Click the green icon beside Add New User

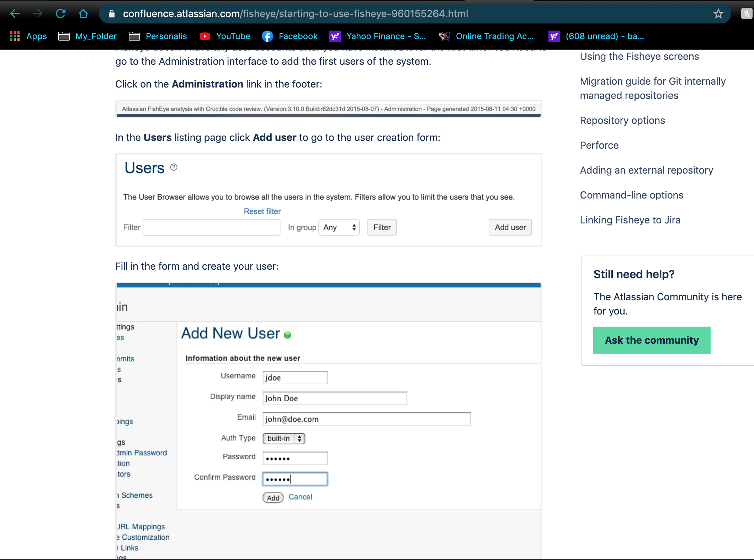pyautogui.click(x=287, y=335)
